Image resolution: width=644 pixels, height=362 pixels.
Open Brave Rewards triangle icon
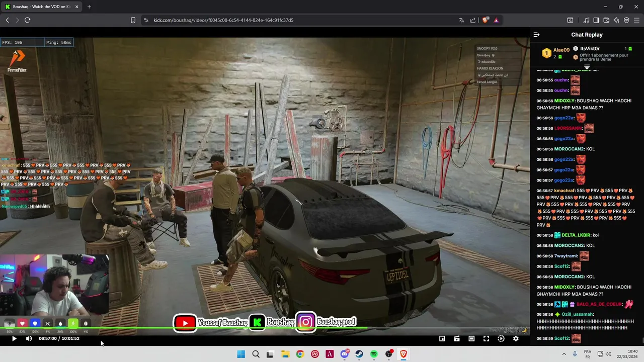[496, 20]
